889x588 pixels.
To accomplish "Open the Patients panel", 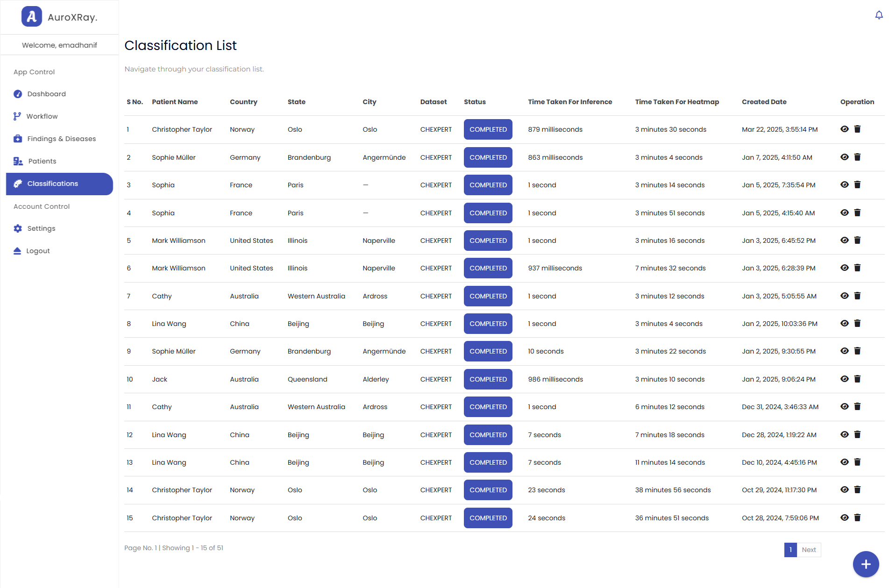I will point(42,161).
